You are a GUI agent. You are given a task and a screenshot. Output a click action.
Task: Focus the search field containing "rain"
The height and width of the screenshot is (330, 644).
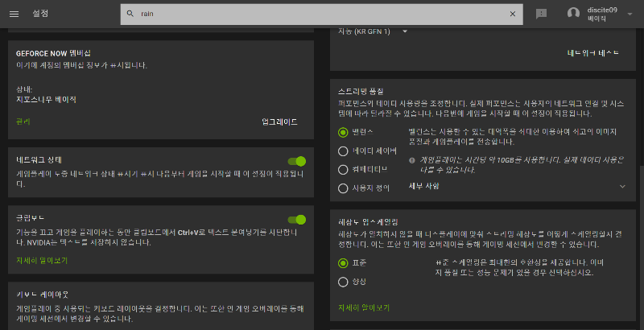(x=321, y=14)
